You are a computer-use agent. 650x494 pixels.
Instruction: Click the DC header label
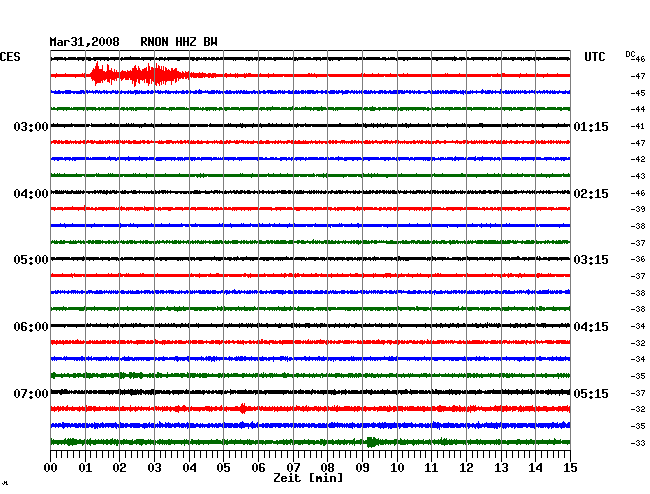click(x=630, y=55)
